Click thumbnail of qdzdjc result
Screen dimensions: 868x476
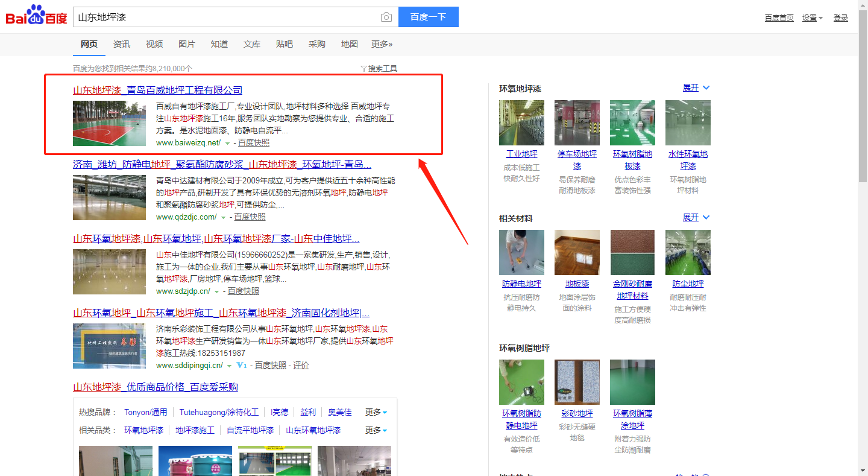(x=109, y=197)
